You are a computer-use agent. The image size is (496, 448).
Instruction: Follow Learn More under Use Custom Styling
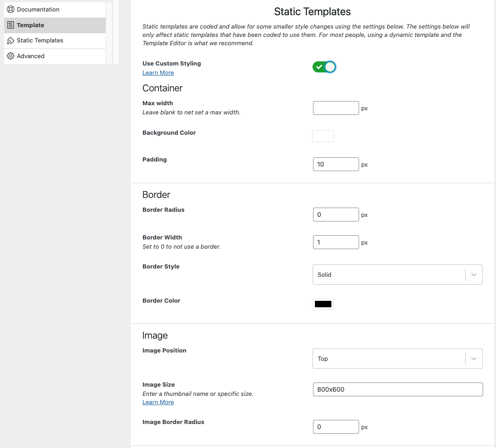[158, 73]
